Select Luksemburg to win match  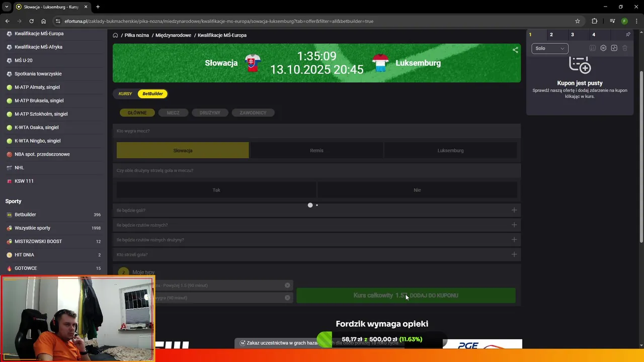450,150
